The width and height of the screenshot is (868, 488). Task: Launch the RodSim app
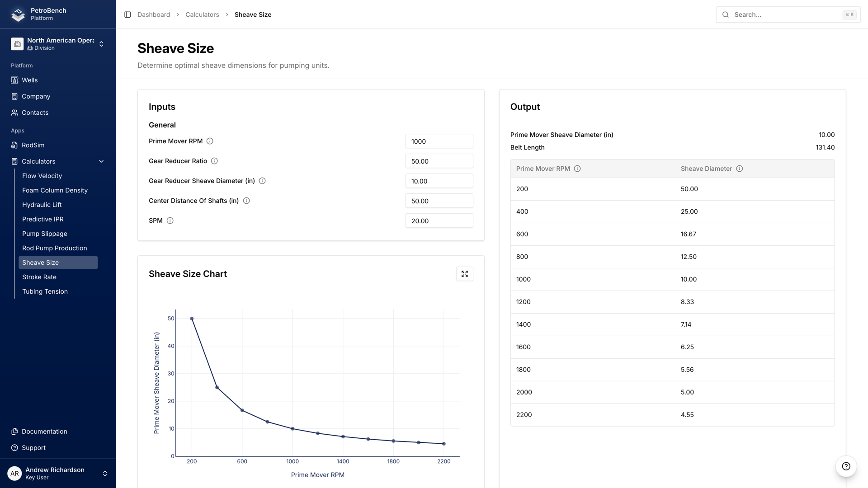pos(33,145)
